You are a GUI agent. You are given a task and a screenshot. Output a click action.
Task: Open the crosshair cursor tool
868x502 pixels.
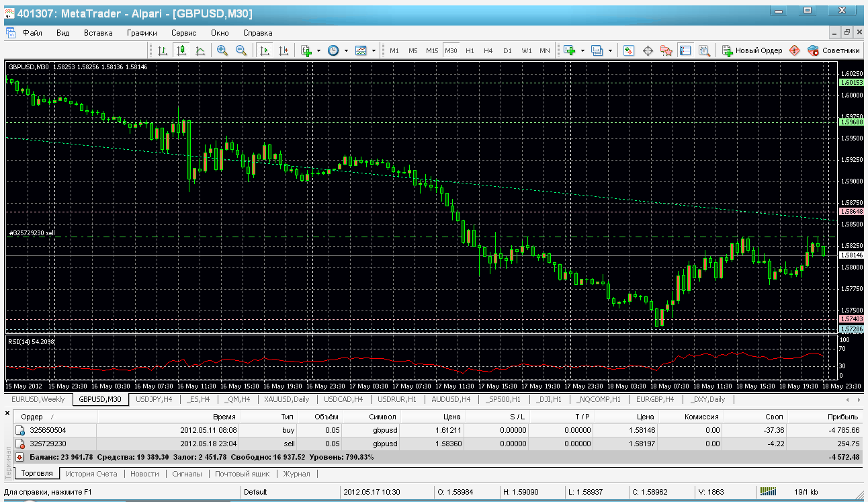(648, 50)
